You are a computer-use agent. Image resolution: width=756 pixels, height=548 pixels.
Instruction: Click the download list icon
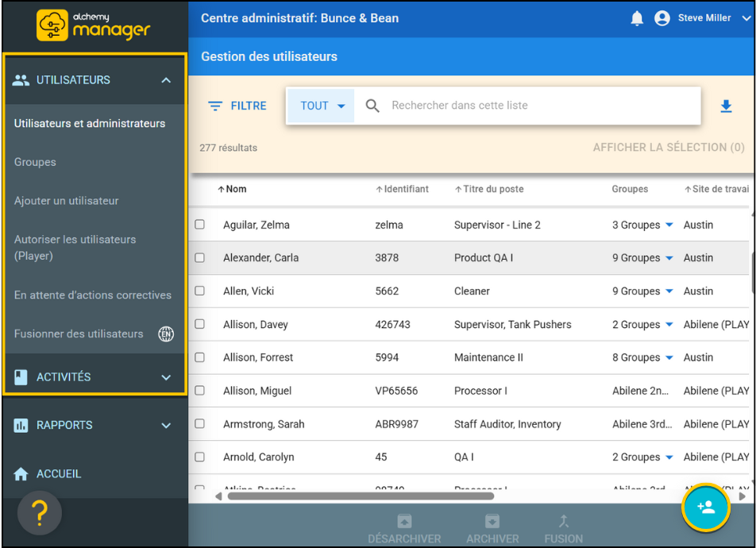pos(726,106)
